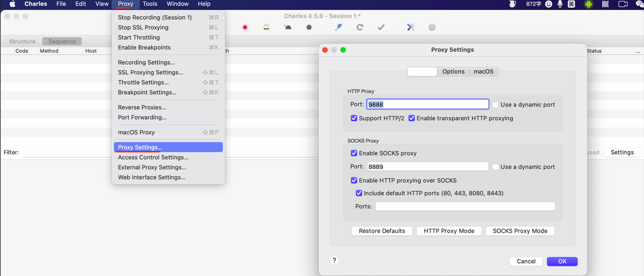
Task: Uncheck Include default HTTP ports
Action: pyautogui.click(x=359, y=193)
